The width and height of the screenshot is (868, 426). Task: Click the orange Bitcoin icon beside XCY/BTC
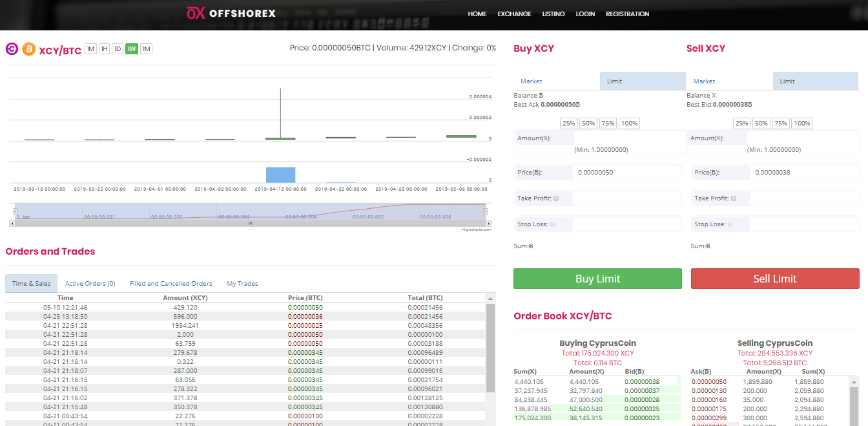tap(28, 49)
